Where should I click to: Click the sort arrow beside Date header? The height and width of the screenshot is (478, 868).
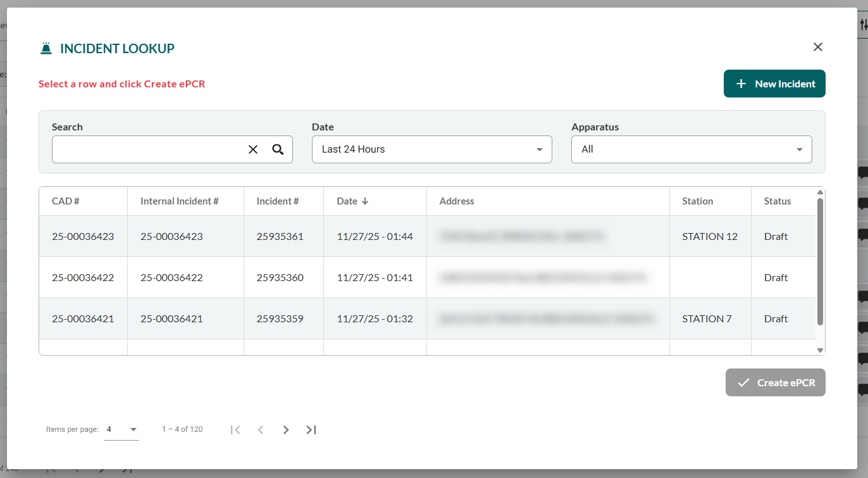tap(365, 201)
